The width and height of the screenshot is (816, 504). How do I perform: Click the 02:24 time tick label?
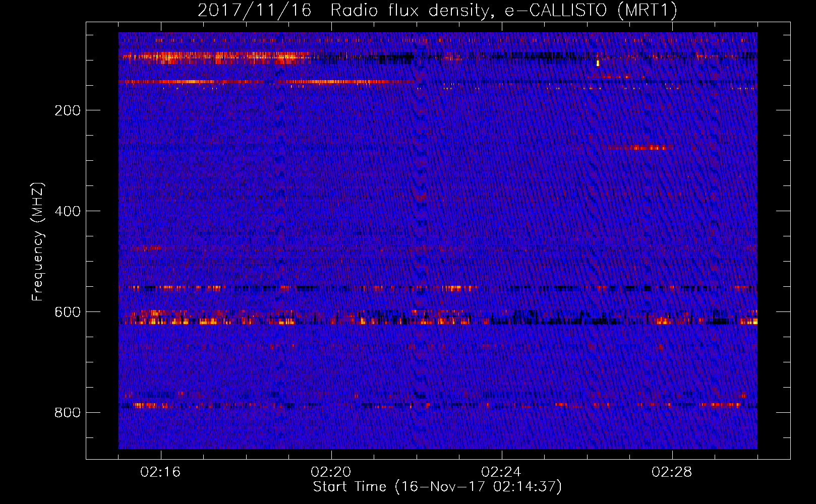(501, 472)
